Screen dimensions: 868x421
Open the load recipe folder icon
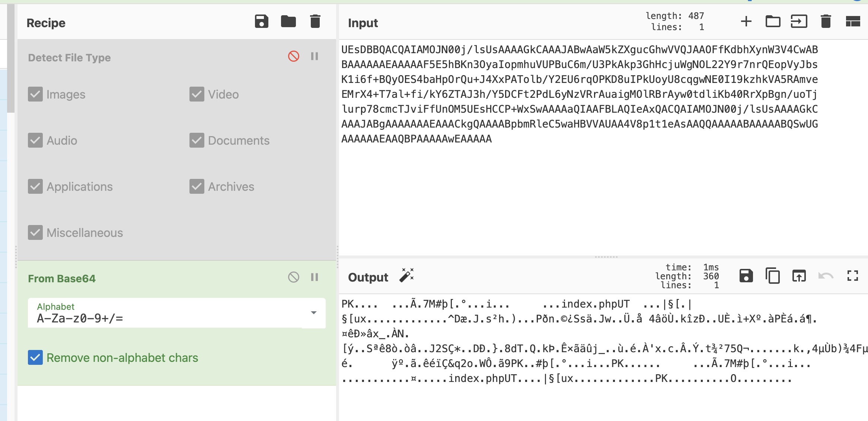288,22
